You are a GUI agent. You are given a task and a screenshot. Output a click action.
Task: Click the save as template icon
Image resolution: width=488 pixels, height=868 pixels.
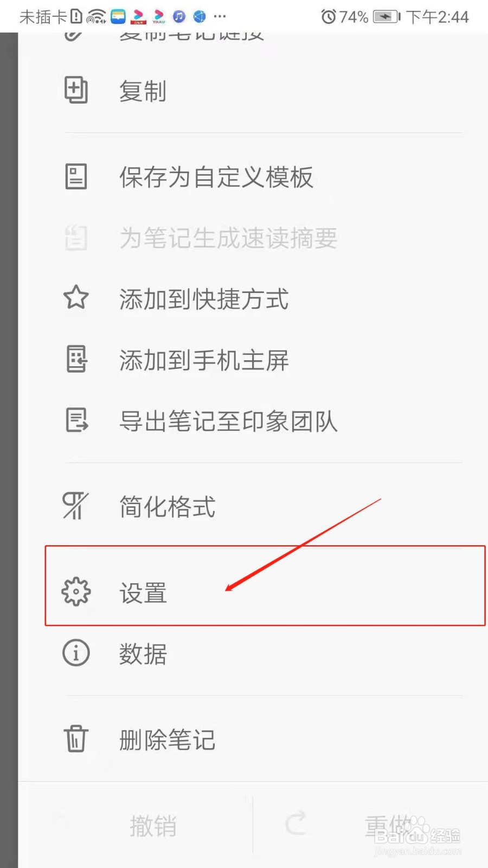click(76, 177)
